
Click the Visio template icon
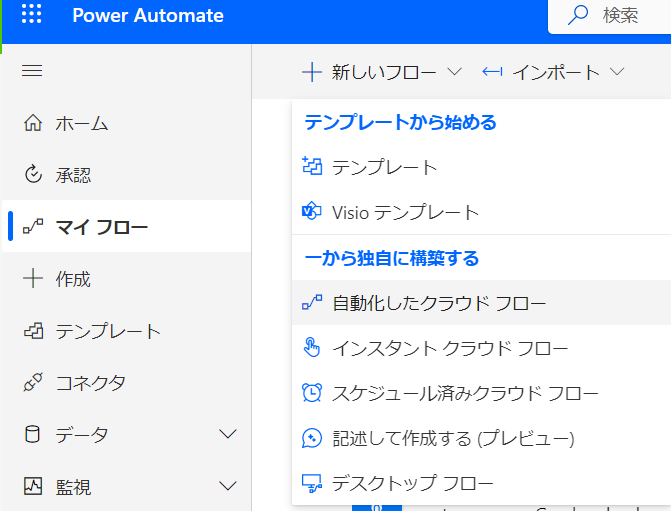tap(312, 211)
